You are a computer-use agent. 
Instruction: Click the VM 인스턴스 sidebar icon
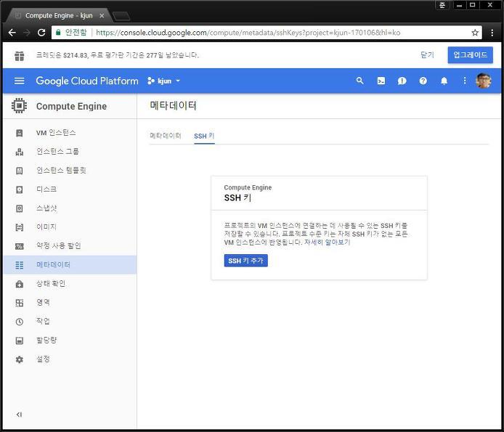point(20,133)
